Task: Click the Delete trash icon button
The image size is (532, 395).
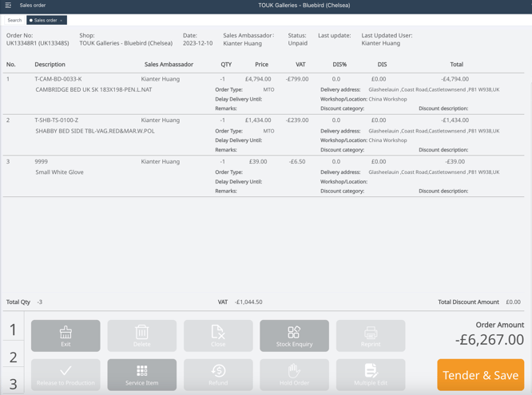Action: click(141, 335)
